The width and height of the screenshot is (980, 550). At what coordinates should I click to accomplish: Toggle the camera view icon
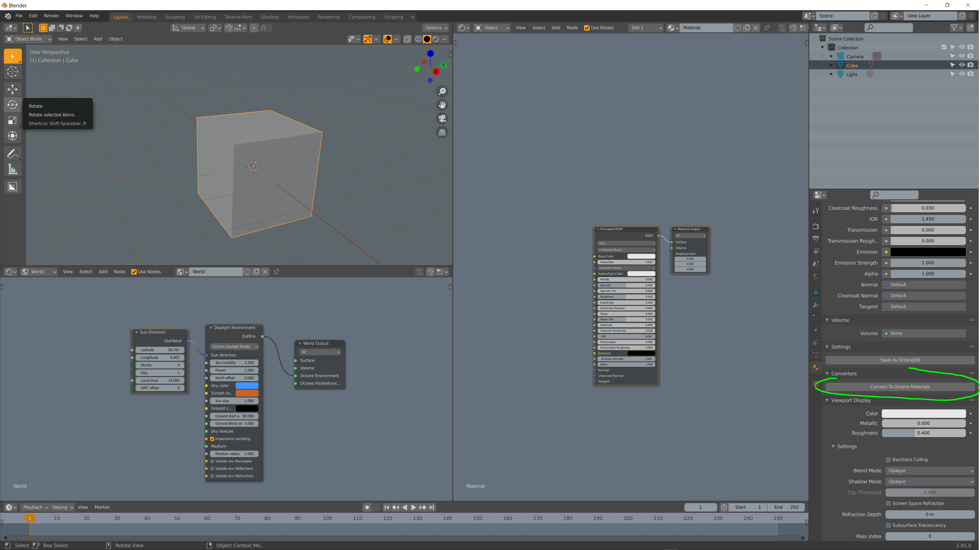pyautogui.click(x=442, y=119)
